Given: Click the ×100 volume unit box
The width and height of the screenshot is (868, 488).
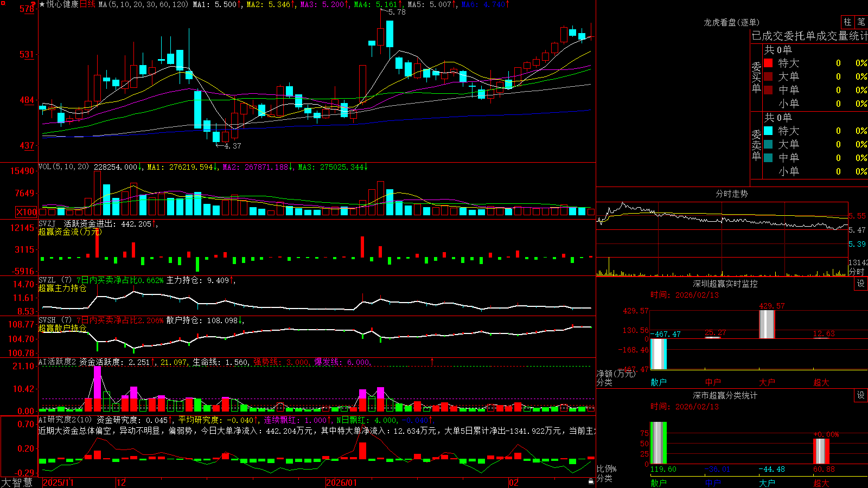Looking at the screenshot, I should coord(27,212).
